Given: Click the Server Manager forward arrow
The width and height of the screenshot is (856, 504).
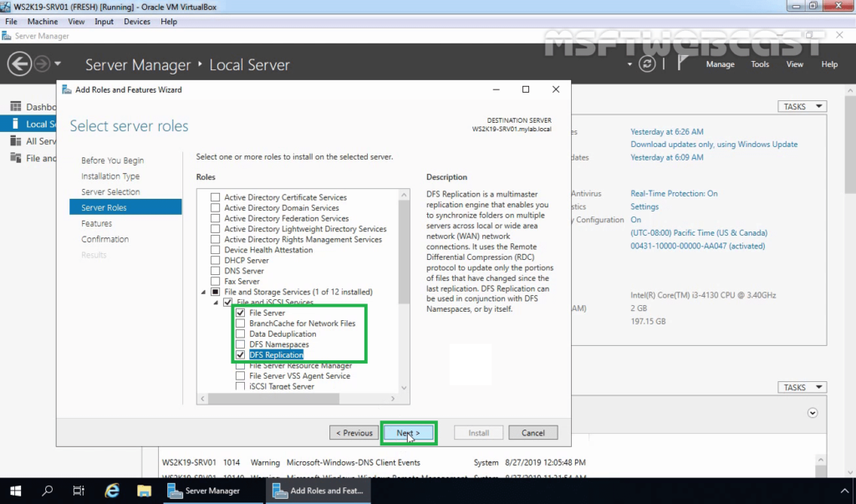Looking at the screenshot, I should [x=42, y=64].
